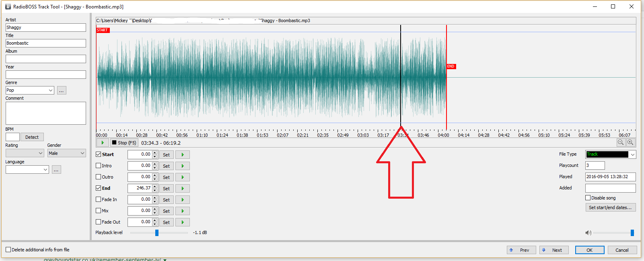This screenshot has width=644, height=261.
Task: Zoom out the waveform view
Action: pos(621,142)
